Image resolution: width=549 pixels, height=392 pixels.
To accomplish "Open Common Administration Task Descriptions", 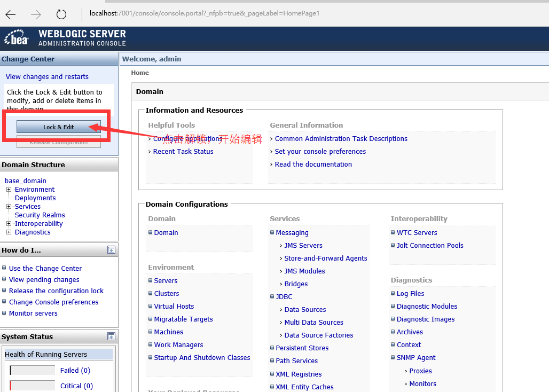I will point(341,139).
